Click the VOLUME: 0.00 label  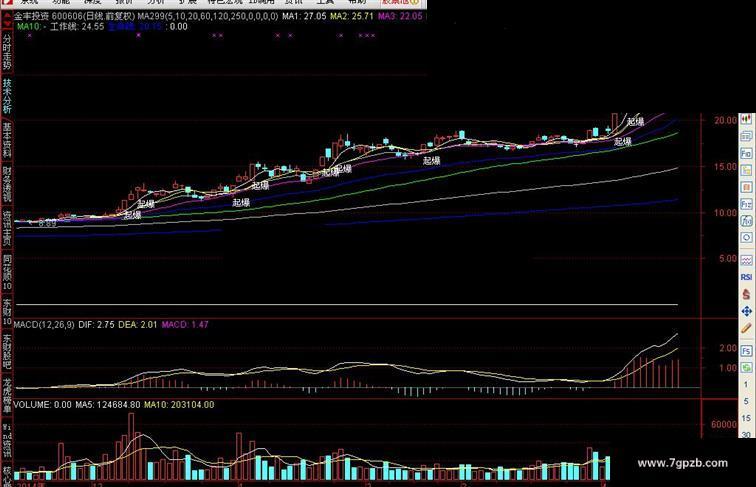point(42,405)
